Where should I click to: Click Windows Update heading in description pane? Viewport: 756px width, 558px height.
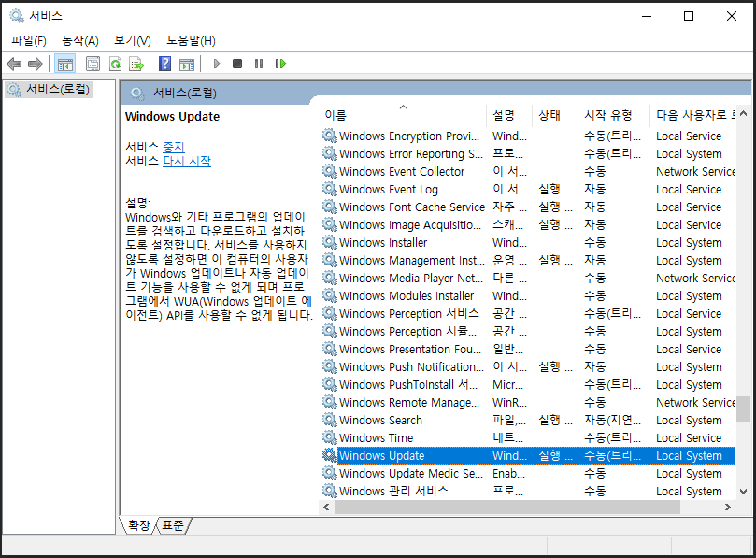click(x=172, y=116)
